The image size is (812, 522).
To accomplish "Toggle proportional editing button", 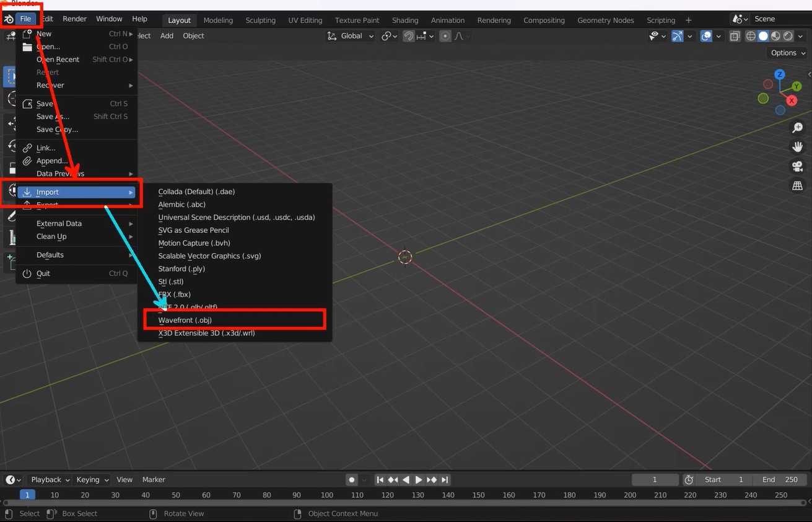I will pos(445,36).
